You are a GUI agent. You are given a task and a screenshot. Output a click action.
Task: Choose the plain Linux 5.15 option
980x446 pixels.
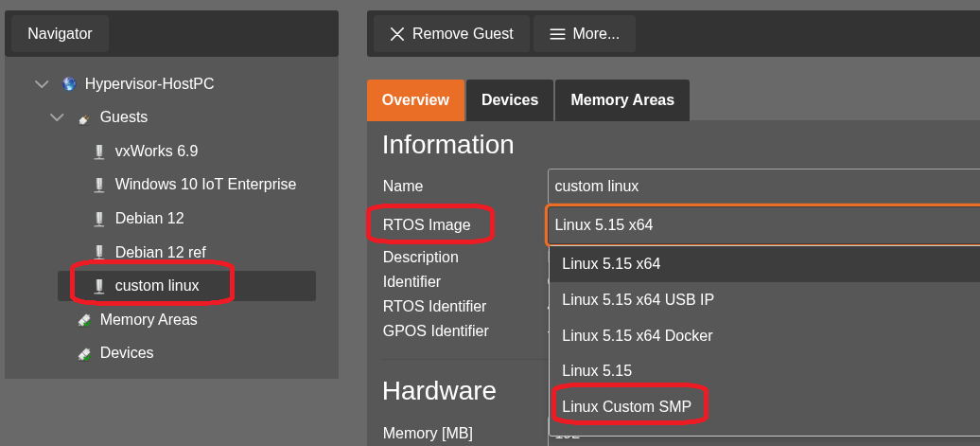764,371
